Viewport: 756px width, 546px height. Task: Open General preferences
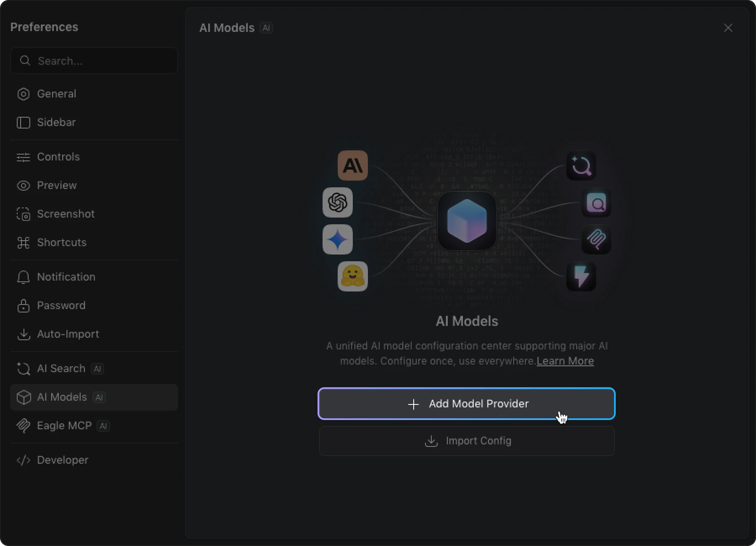pyautogui.click(x=57, y=94)
